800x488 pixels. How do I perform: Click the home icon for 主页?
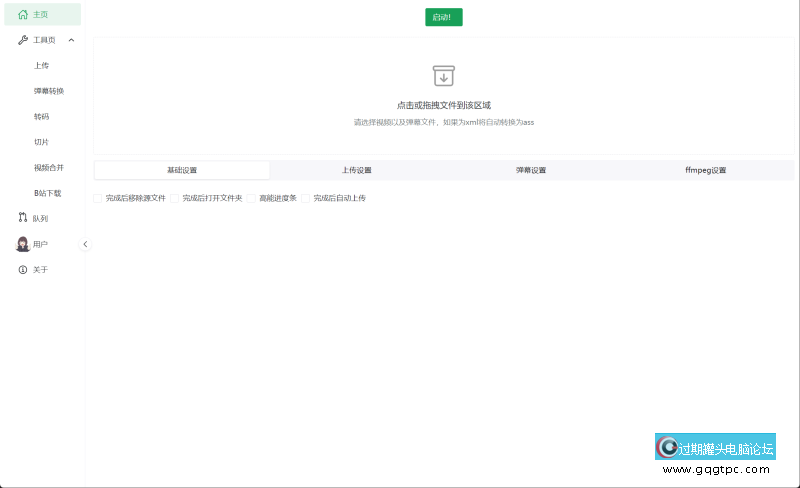[x=23, y=14]
